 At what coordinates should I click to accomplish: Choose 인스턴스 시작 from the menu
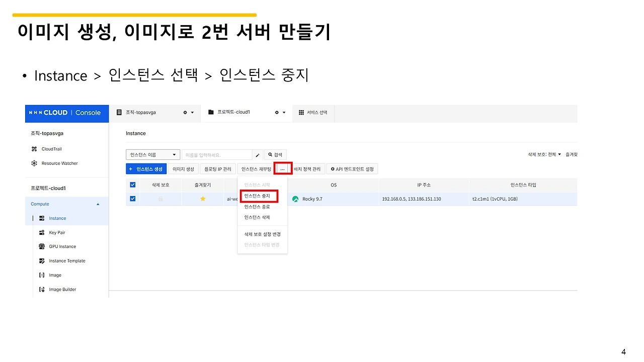pyautogui.click(x=257, y=185)
